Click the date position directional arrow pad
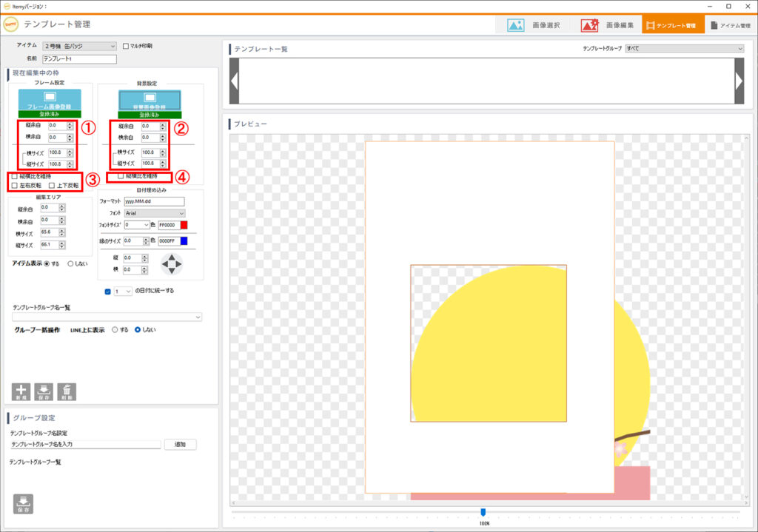 click(172, 263)
